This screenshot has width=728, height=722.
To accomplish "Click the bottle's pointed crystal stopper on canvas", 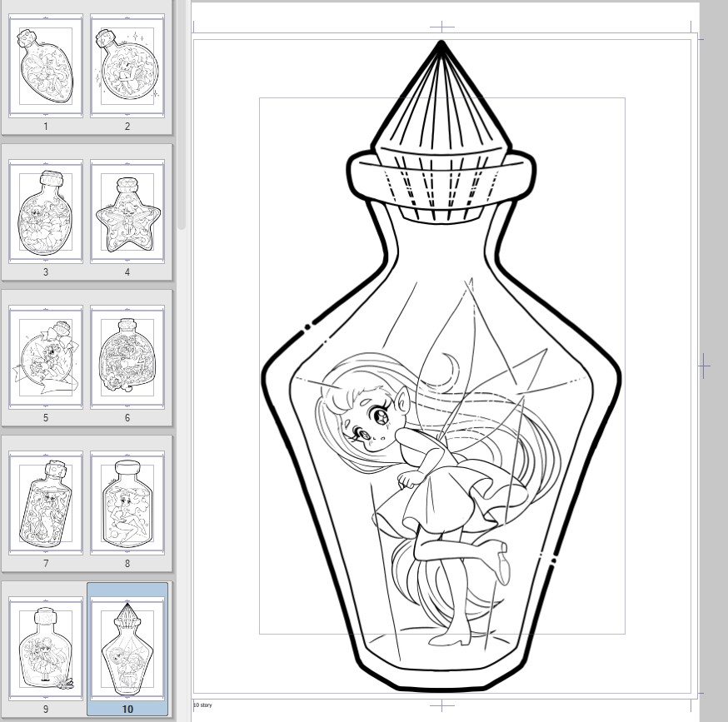I will (x=441, y=100).
